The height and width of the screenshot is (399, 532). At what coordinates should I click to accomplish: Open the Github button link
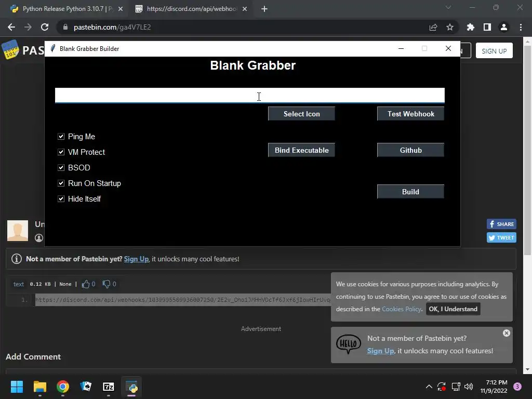(x=410, y=150)
